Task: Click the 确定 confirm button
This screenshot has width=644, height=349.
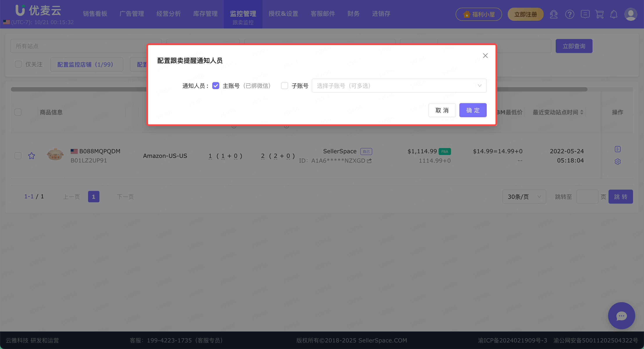Action: pos(472,110)
